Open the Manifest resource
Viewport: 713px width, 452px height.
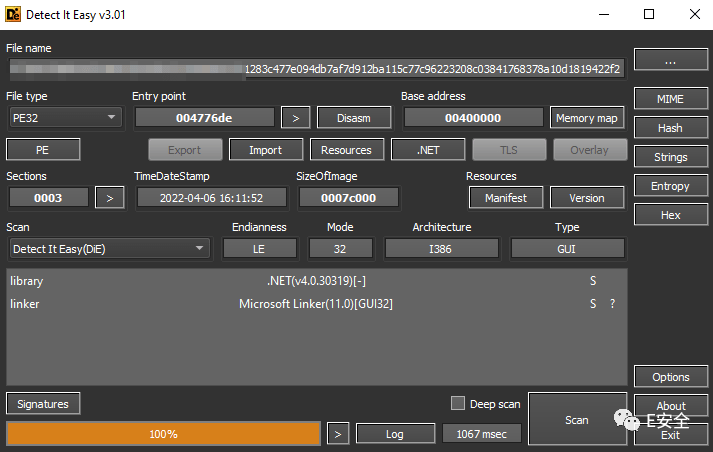point(506,198)
